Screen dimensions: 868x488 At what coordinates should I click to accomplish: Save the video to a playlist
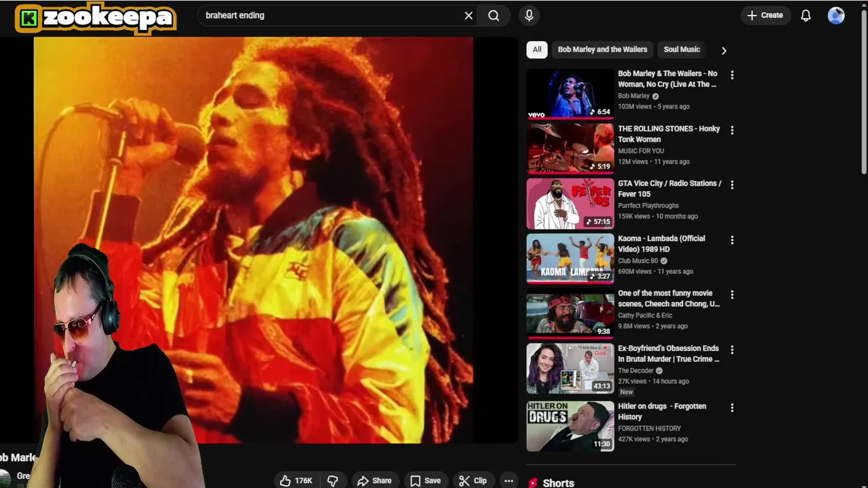tap(425, 481)
